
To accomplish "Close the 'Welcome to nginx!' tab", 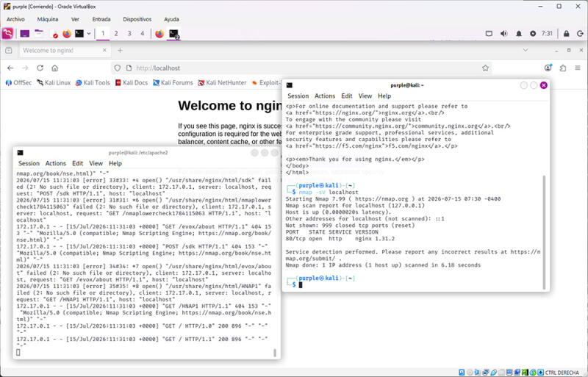I will pos(104,50).
